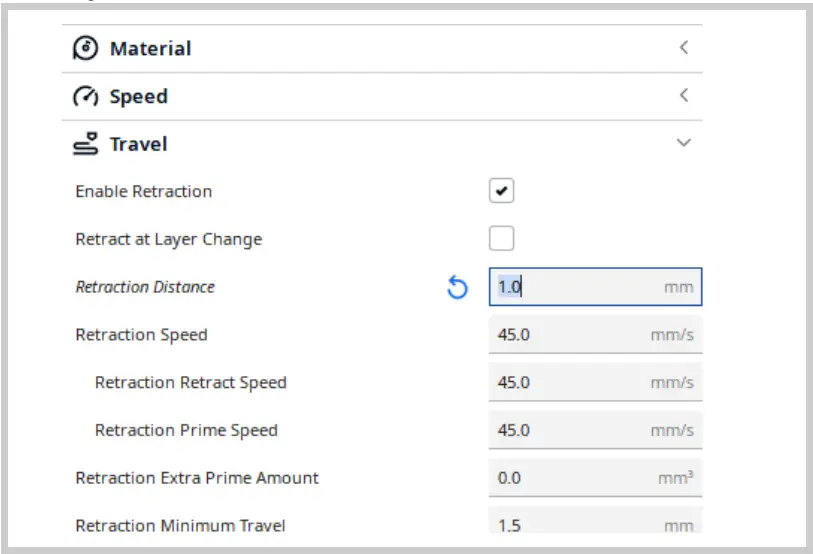Reset Retraction Distance to default value
The image size is (813, 554).
tap(457, 288)
